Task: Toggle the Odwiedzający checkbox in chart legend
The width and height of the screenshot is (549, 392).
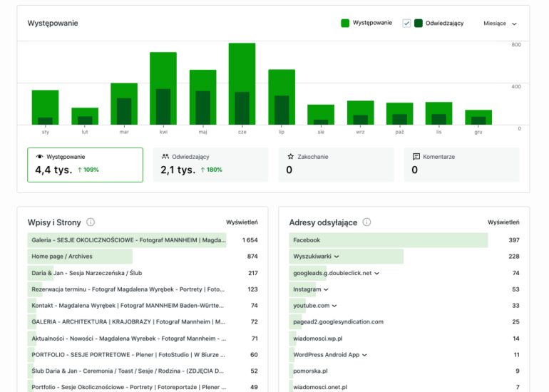Action: [x=406, y=23]
